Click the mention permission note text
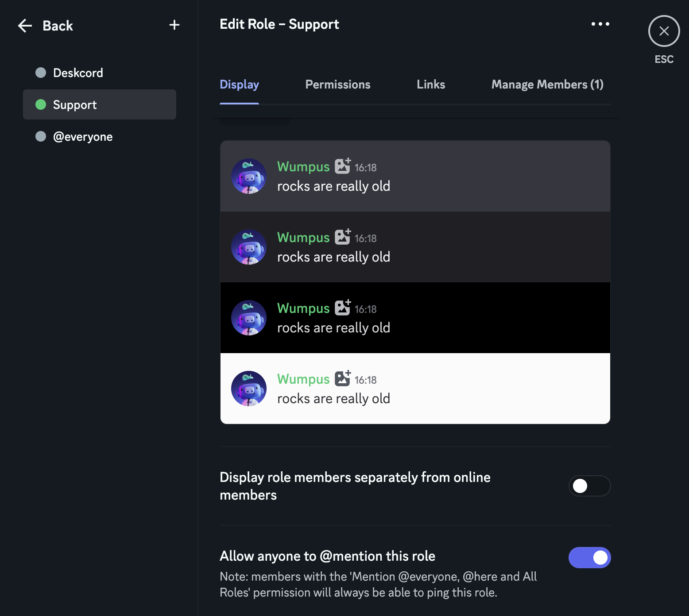 (x=378, y=584)
